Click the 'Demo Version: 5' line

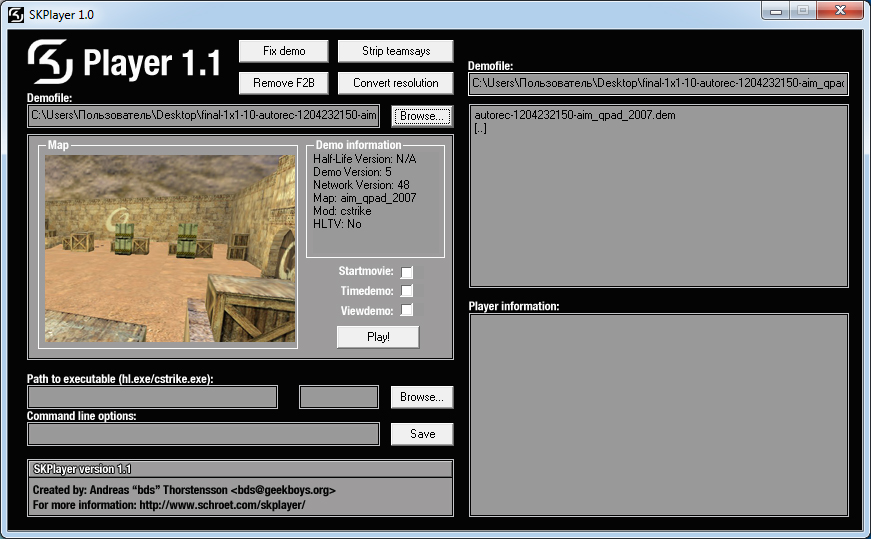(x=352, y=172)
